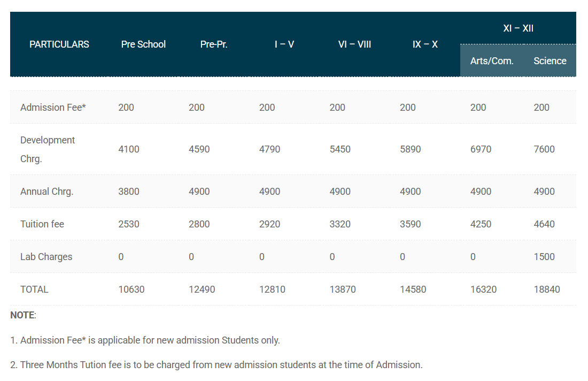This screenshot has height=381, width=588.
Task: Select the Arts/Com. sub-header
Action: coord(491,60)
